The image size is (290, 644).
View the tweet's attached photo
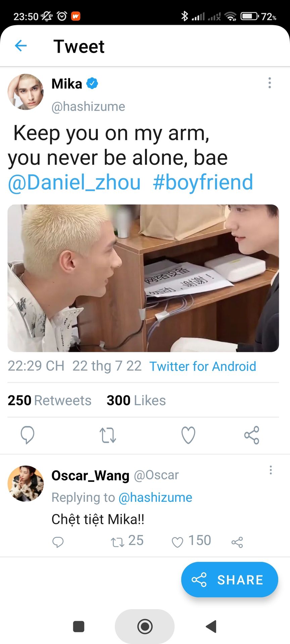[x=143, y=278]
